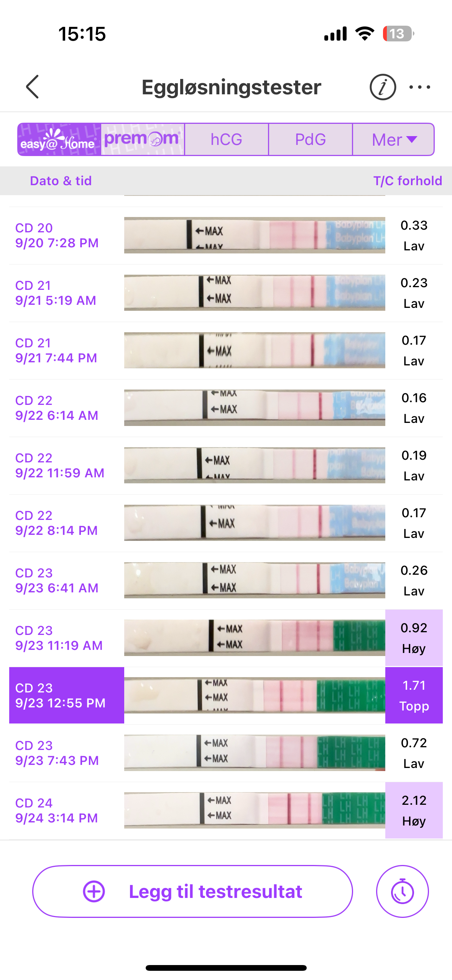Open the three-dot more options menu
The image size is (452, 980).
coord(419,87)
